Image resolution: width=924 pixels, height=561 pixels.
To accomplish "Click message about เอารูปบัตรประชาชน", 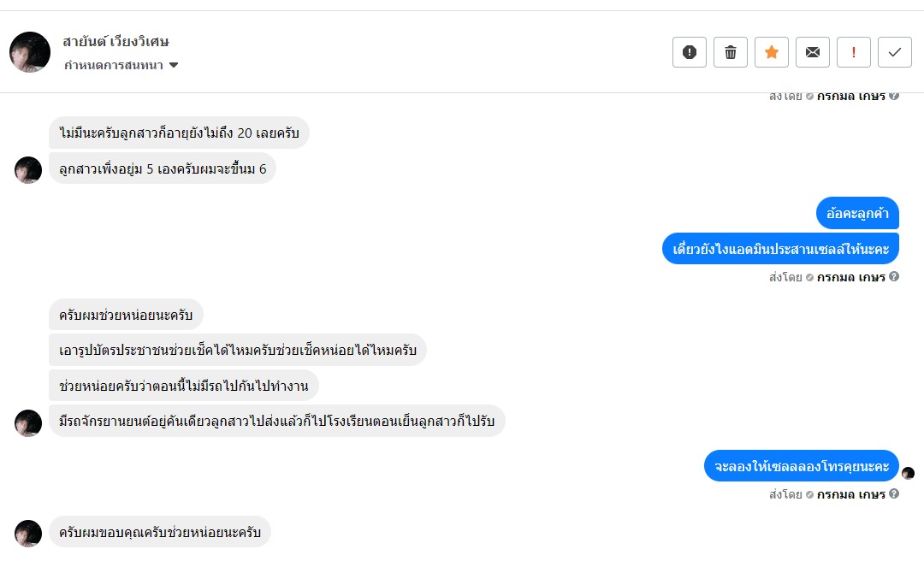I will pos(238,350).
